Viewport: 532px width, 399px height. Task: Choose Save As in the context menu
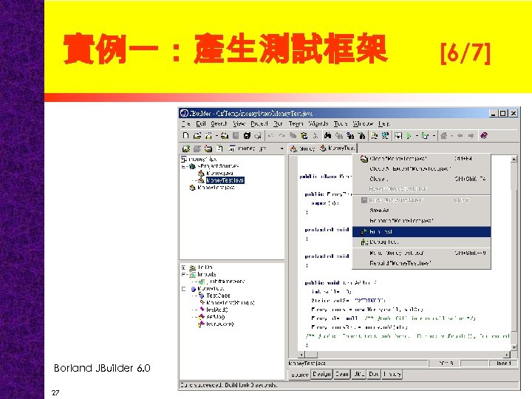422,211
